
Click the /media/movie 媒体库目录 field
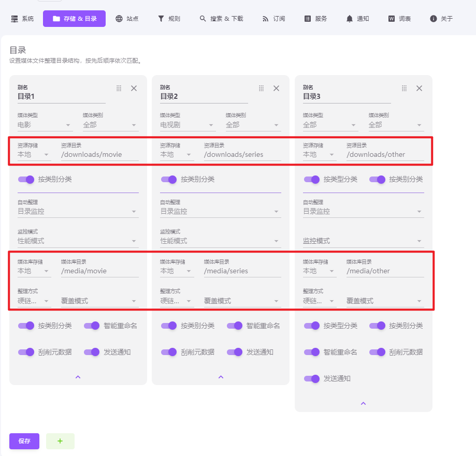point(99,271)
